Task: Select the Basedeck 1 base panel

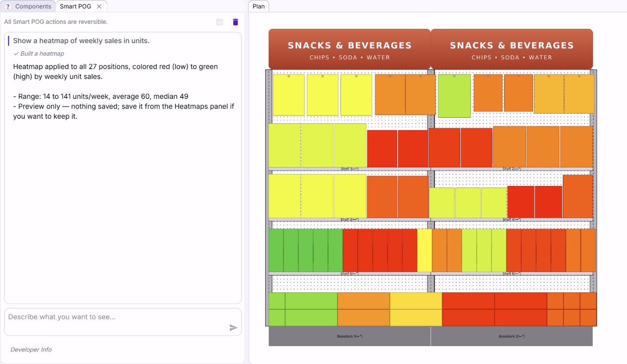Action: 349,336
